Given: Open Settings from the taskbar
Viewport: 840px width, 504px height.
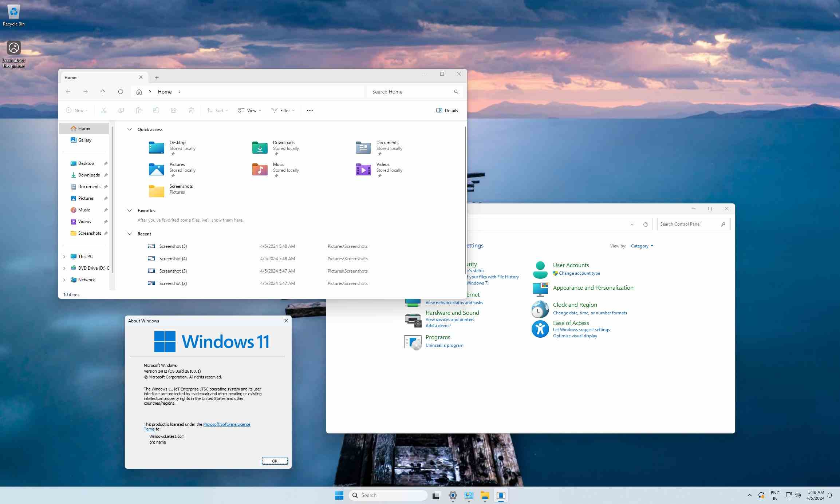Looking at the screenshot, I should [453, 495].
